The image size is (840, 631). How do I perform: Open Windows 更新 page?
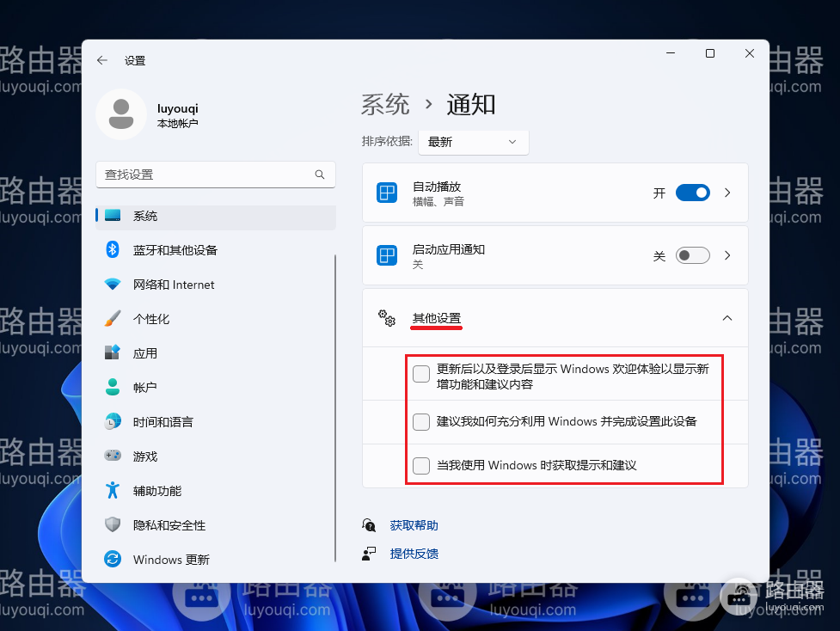(x=216, y=560)
